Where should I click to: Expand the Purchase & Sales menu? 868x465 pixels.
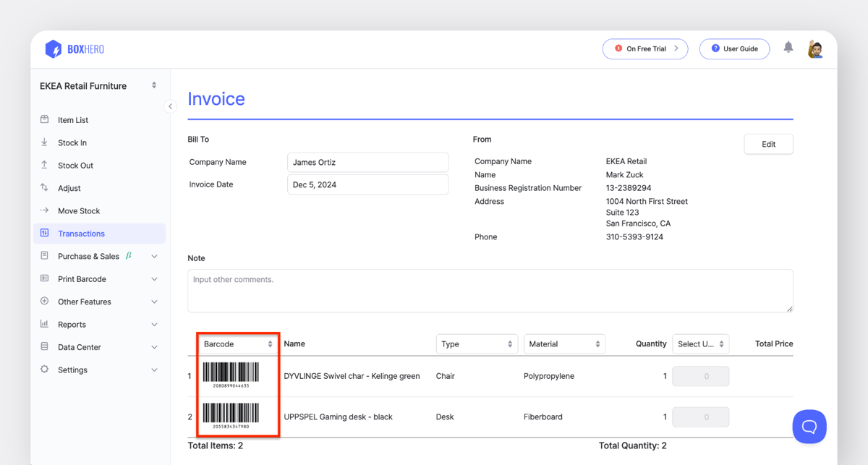88,256
